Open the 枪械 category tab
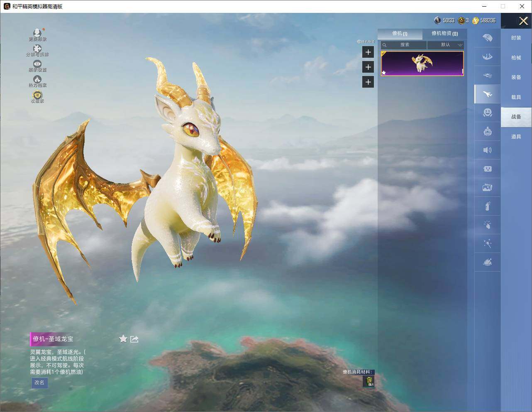This screenshot has width=532, height=412. 516,58
